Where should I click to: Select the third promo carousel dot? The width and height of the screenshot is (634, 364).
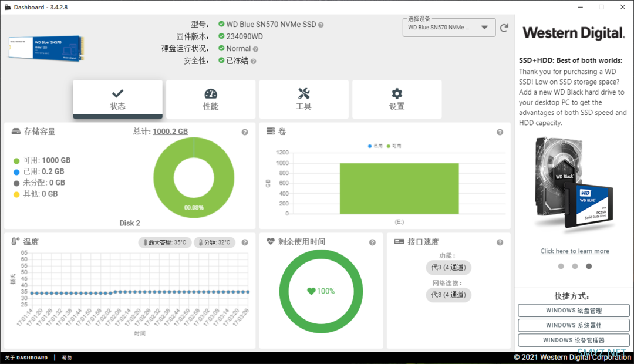coord(589,266)
